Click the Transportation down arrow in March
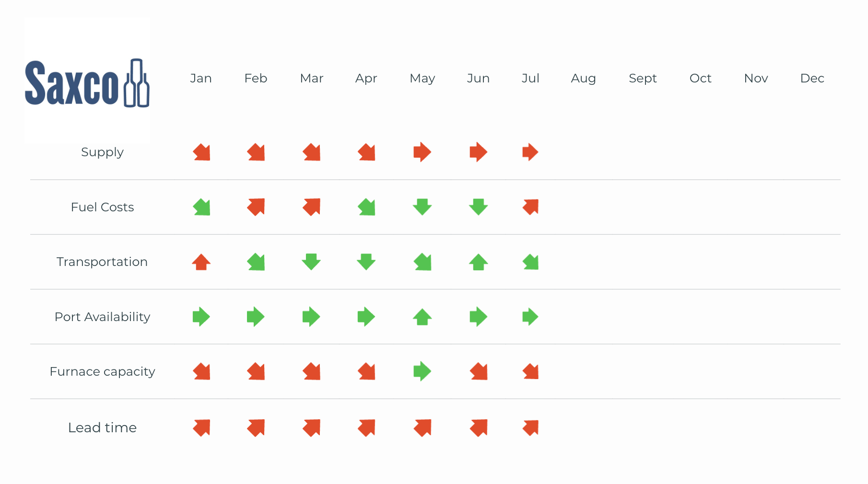The width and height of the screenshot is (868, 484). tap(311, 262)
